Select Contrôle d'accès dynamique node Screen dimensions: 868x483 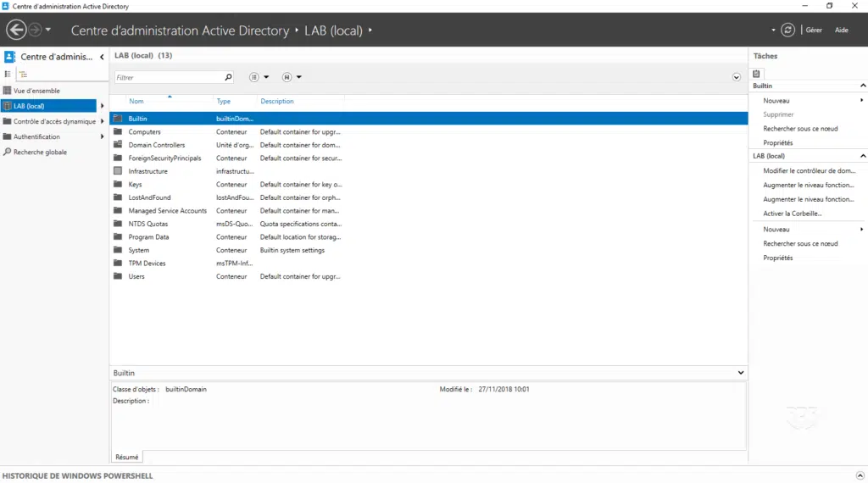click(x=54, y=121)
